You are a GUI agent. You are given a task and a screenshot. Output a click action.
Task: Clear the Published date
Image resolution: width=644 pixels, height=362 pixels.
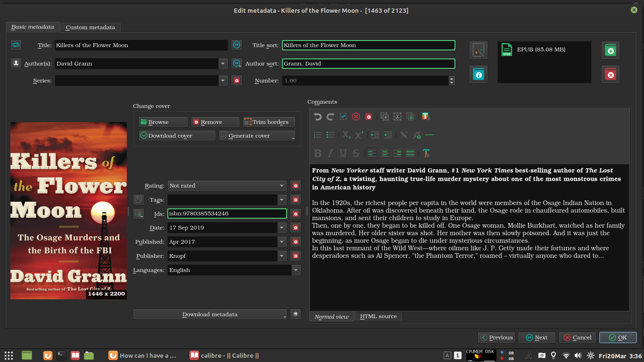[x=296, y=242]
